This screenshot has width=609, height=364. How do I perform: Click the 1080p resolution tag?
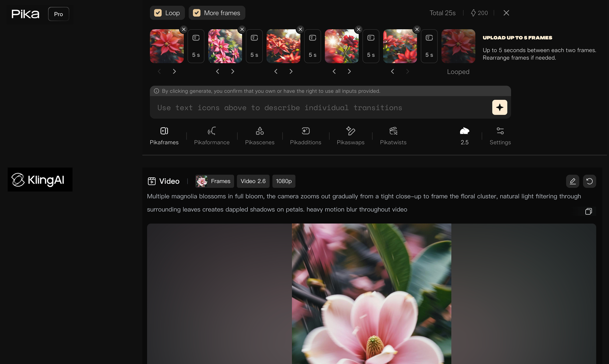click(284, 181)
